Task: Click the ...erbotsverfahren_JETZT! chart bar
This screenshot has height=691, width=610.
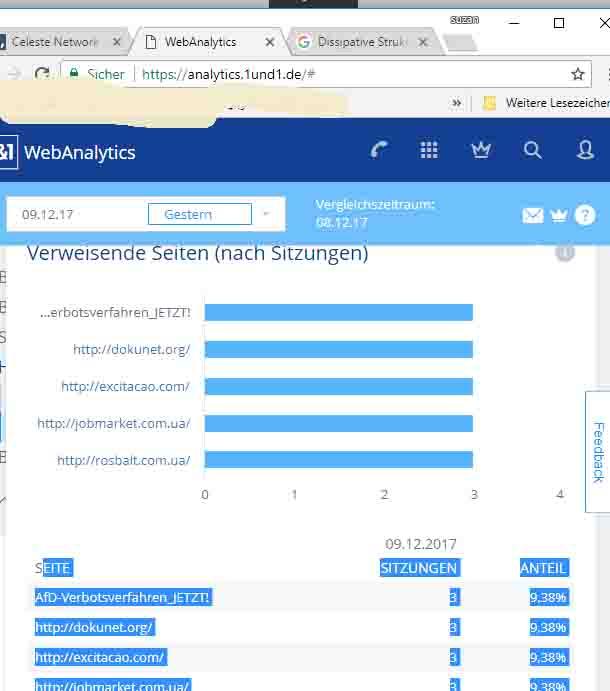Action: click(x=338, y=312)
